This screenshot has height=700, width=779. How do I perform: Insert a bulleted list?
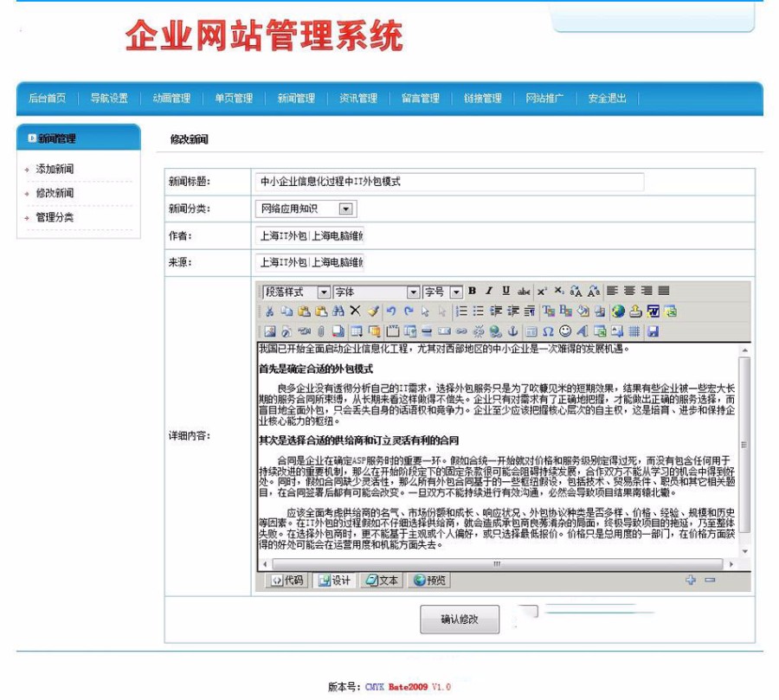[x=478, y=311]
